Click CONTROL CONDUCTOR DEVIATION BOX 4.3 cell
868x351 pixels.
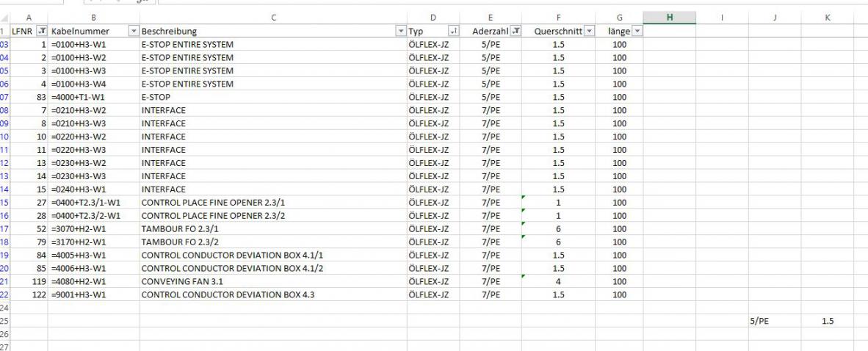[273, 294]
